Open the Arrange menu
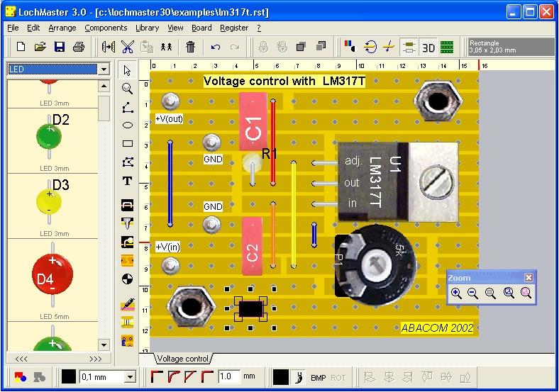559x392 pixels. [x=62, y=28]
